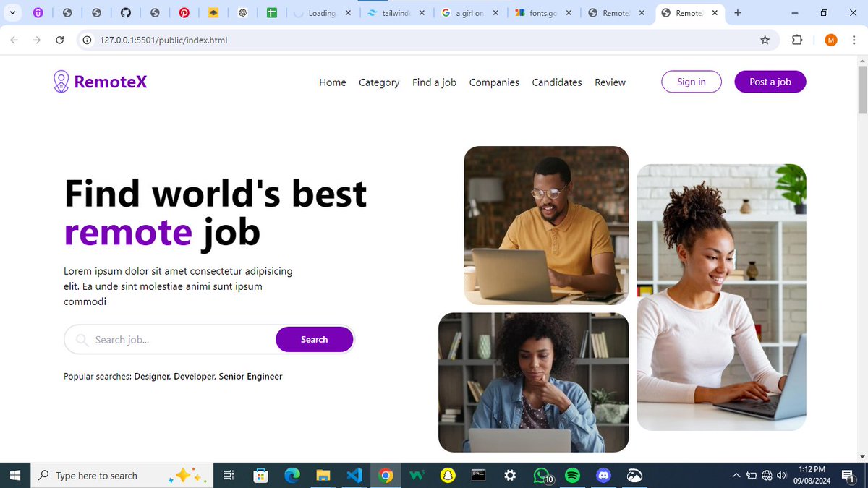This screenshot has height=488, width=868.
Task: Open the terminal icon in the taskbar
Action: [479, 475]
